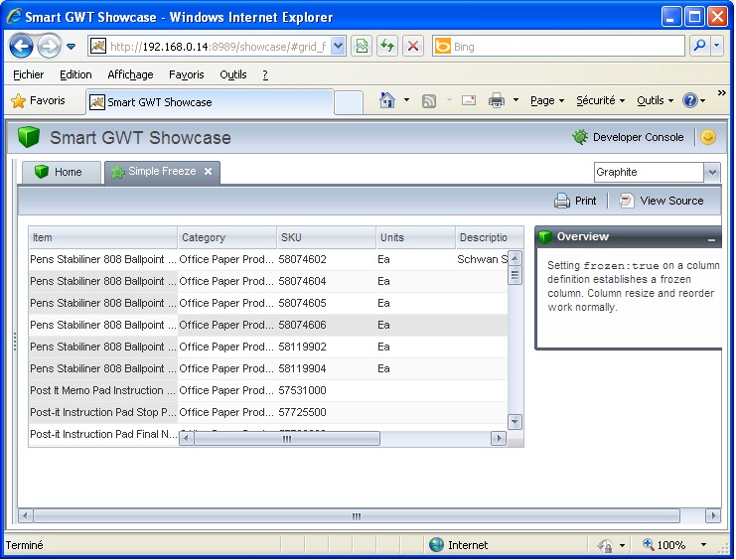Viewport: 736px width, 560px height.
Task: Click the Category column header
Action: coord(226,238)
